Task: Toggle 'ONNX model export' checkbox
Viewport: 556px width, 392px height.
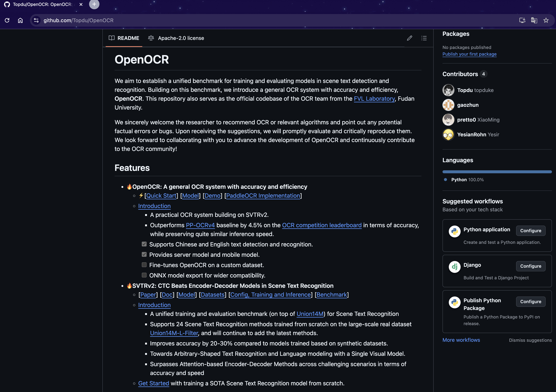Action: [144, 275]
